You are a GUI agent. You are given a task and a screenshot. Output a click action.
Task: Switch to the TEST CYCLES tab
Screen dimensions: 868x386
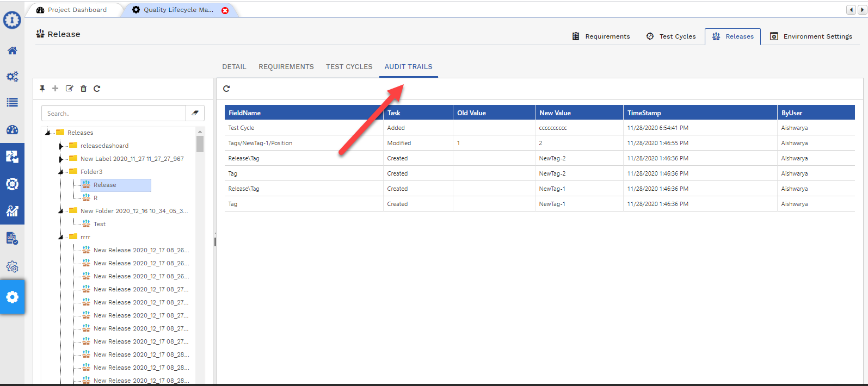pyautogui.click(x=349, y=67)
